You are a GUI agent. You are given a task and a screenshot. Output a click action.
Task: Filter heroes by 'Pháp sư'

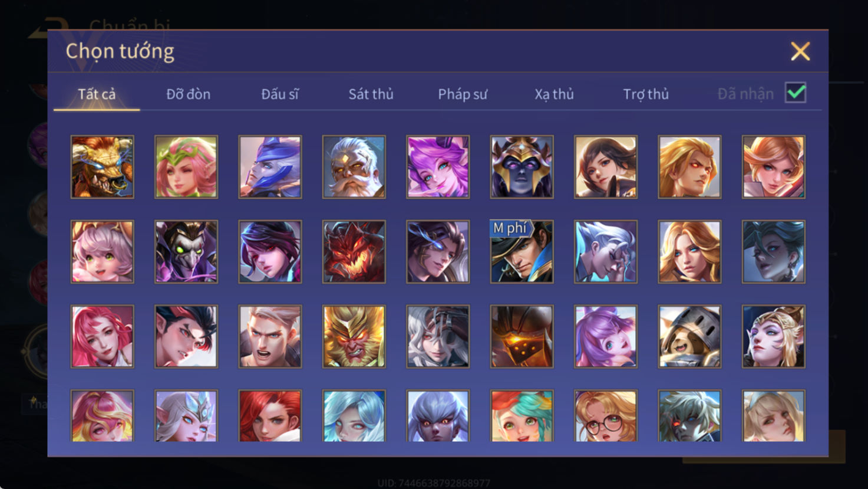[x=463, y=94]
